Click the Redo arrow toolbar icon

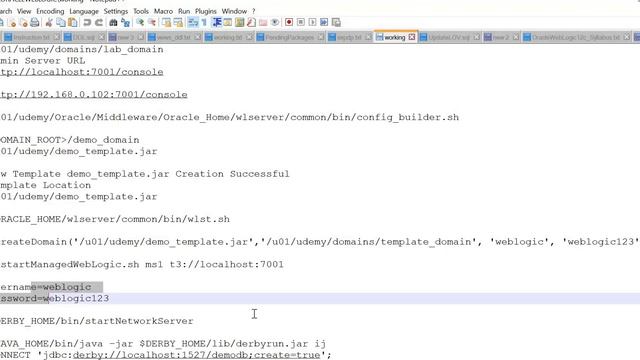click(99, 22)
